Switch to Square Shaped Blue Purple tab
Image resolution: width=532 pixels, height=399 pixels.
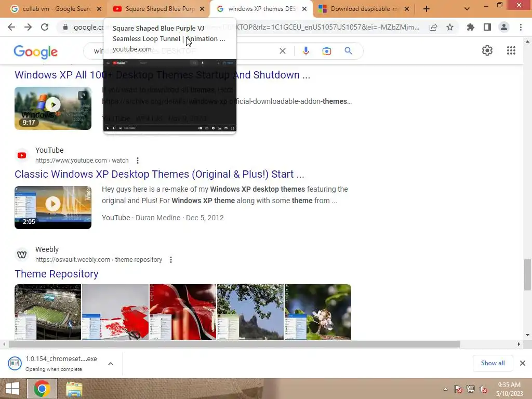coord(159,9)
